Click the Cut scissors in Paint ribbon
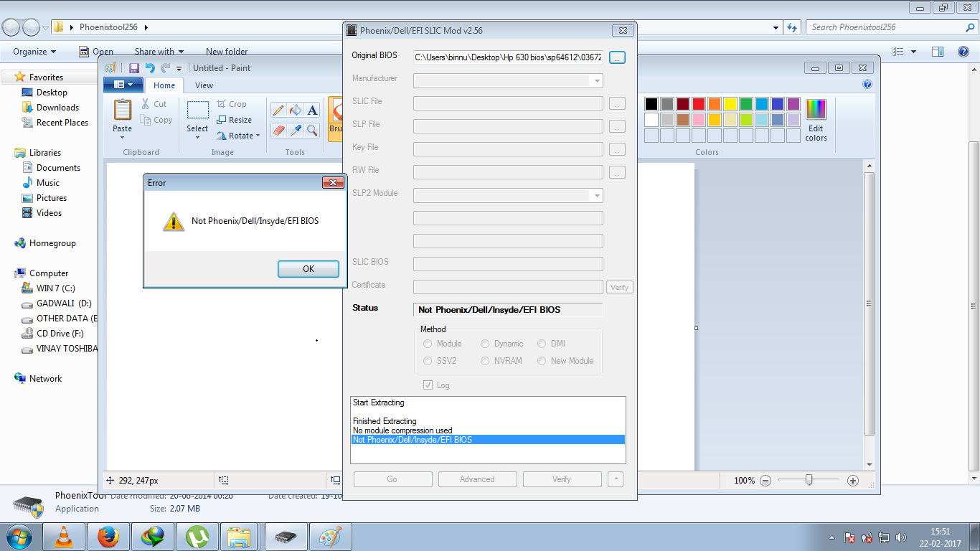 [154, 104]
